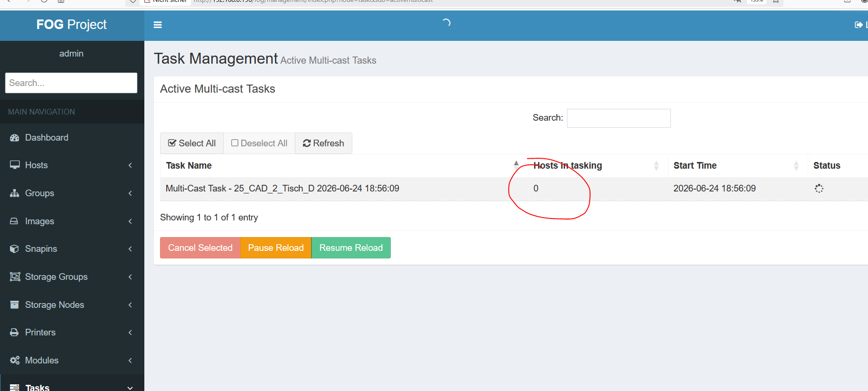Click the Snapins cube icon
Image resolution: width=868 pixels, height=391 pixels.
[x=14, y=249]
